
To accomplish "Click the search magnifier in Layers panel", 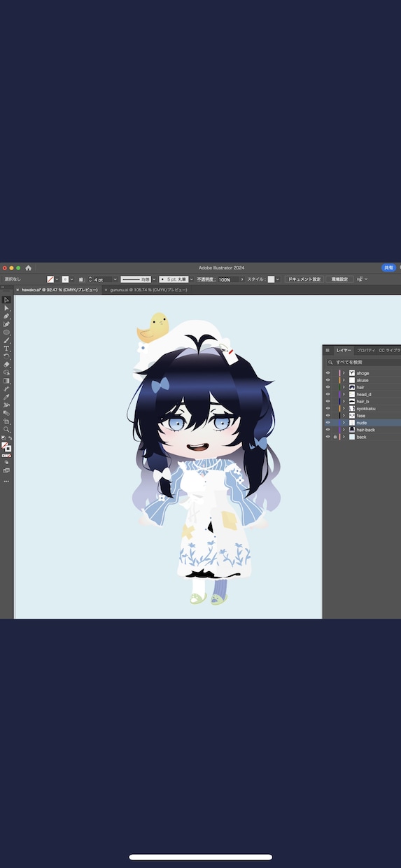I will pos(330,362).
